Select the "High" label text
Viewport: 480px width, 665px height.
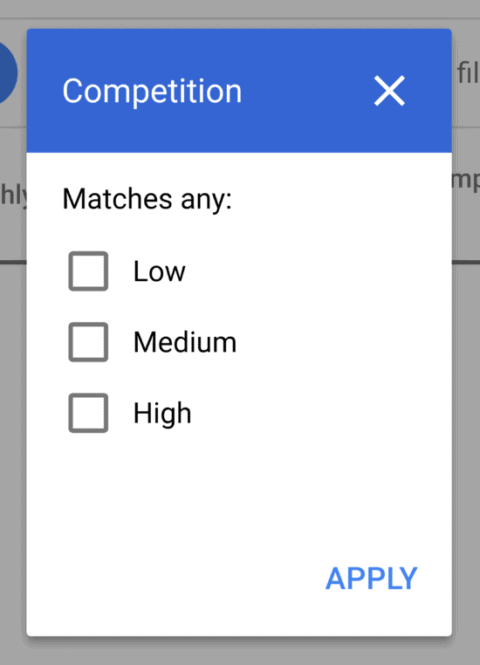pos(162,414)
